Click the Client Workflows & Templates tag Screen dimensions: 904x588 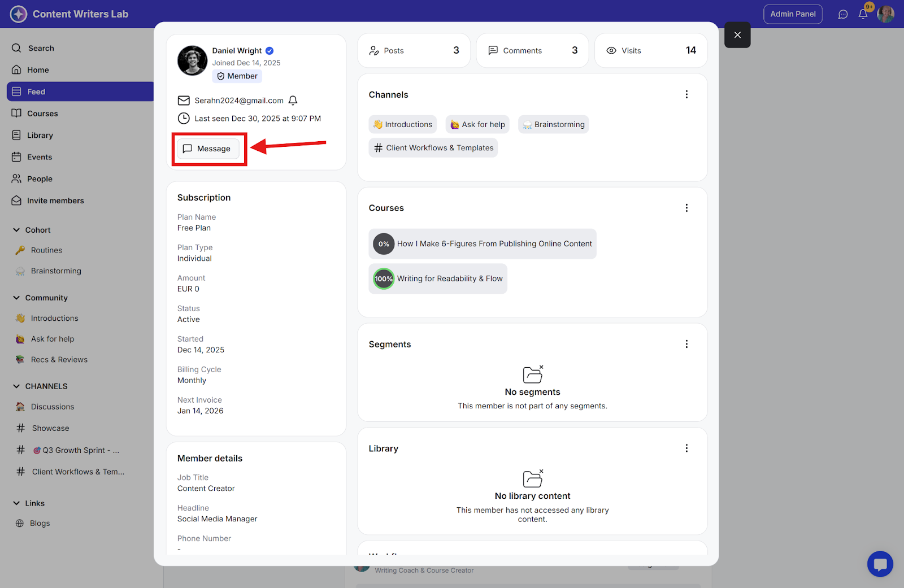tap(433, 148)
